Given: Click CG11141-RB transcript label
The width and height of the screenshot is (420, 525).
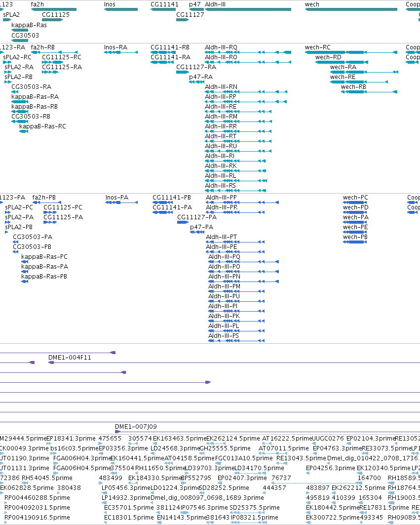Looking at the screenshot, I should 170,47.
